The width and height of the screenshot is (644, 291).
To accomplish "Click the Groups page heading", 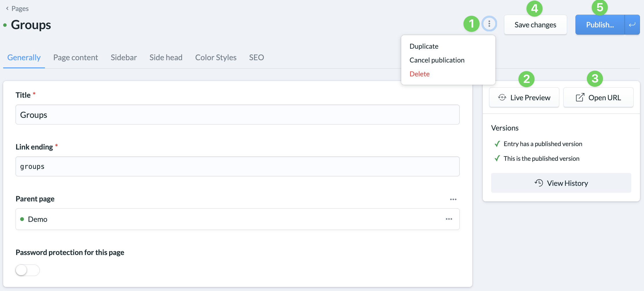I will pyautogui.click(x=31, y=25).
